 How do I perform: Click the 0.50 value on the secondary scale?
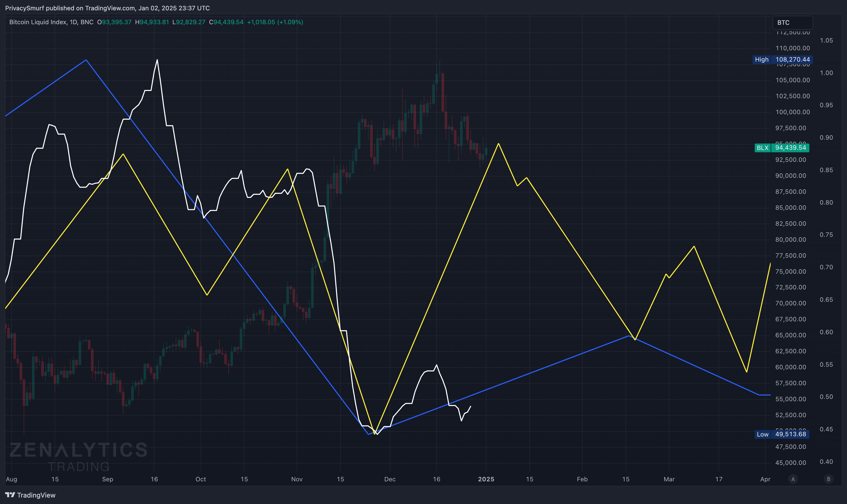click(x=826, y=397)
